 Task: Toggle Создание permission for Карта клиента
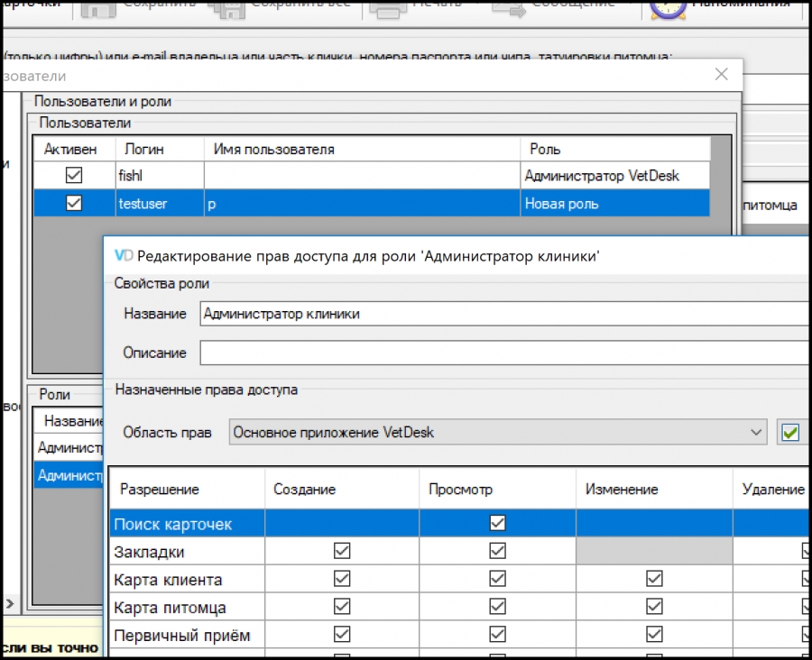(342, 579)
